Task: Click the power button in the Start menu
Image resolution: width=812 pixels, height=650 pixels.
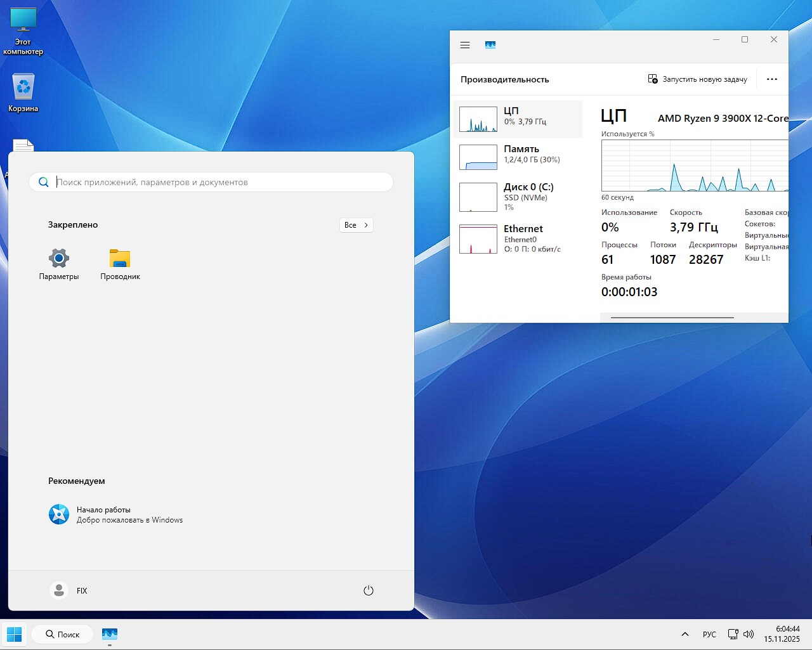Action: tap(369, 590)
